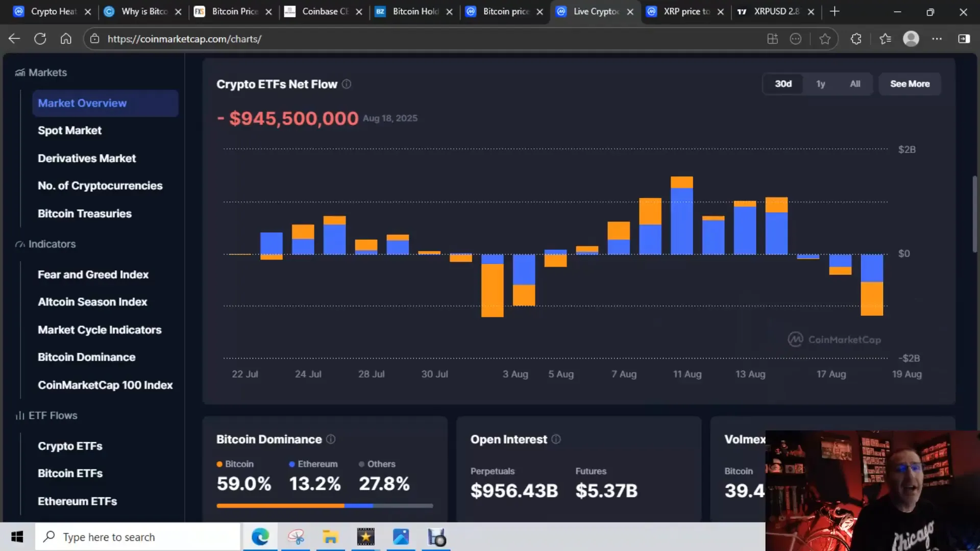Open File Explorer from the taskbar
Viewport: 980px width, 551px height.
tap(330, 537)
